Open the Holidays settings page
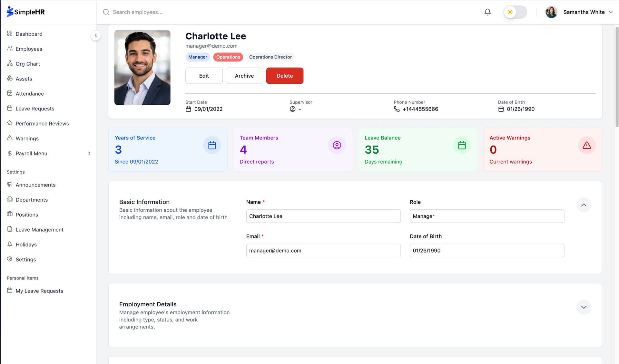The width and height of the screenshot is (619, 364). (x=10, y=244)
